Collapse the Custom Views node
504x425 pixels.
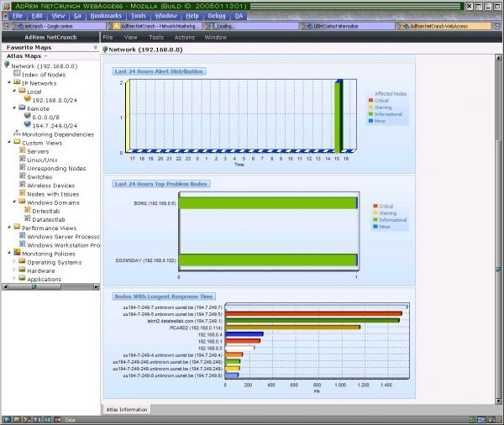click(9, 142)
